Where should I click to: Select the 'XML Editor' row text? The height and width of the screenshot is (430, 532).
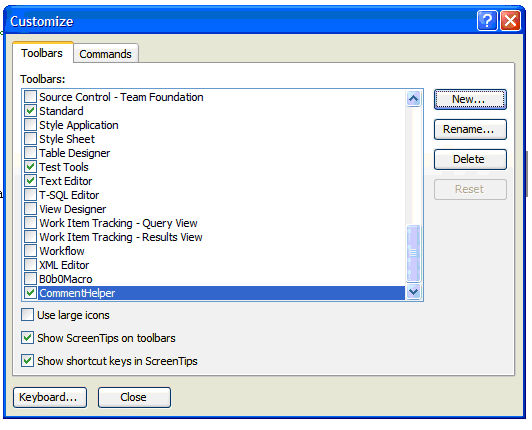64,265
